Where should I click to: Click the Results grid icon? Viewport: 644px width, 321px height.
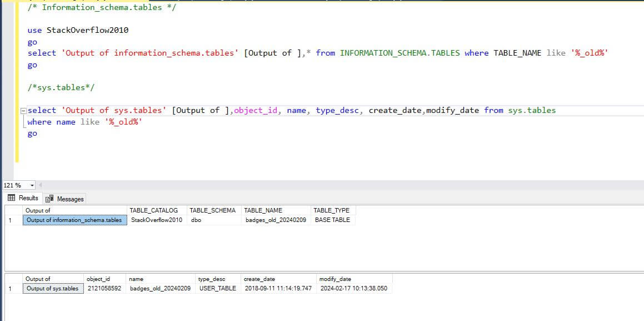pos(11,197)
